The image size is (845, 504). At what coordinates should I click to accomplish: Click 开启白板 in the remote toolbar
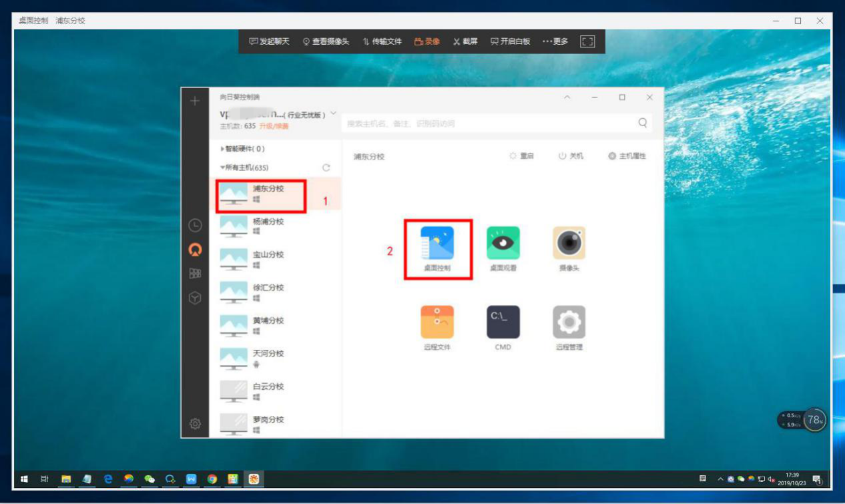point(511,41)
